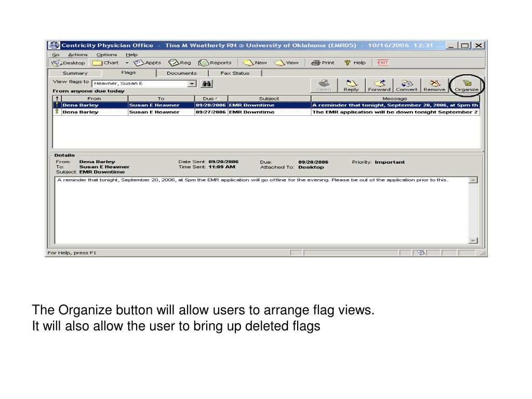This screenshot has height=399, width=532.
Task: Click the View toolbar button
Action: click(287, 63)
